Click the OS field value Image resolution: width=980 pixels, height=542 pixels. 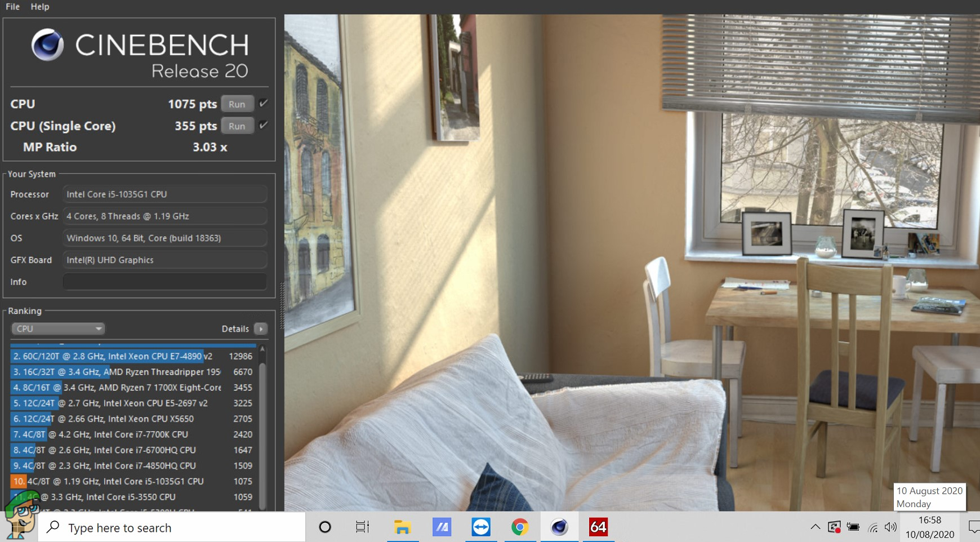click(164, 238)
